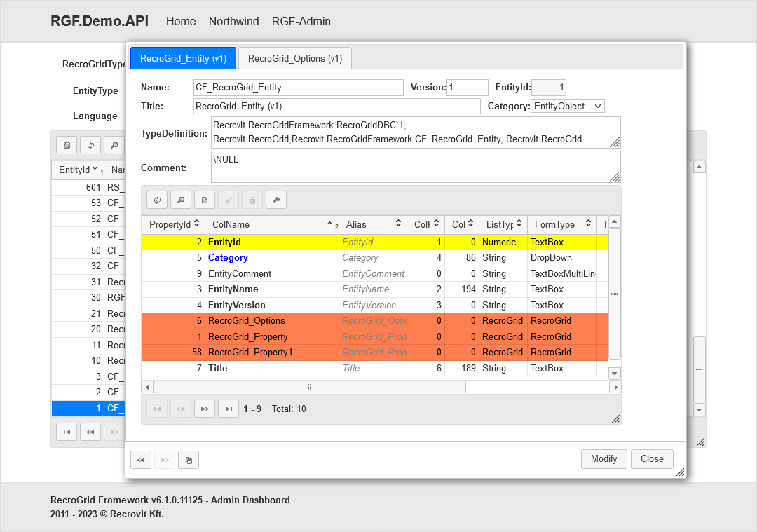Click into the Name input field
This screenshot has height=532, width=757.
tap(298, 88)
